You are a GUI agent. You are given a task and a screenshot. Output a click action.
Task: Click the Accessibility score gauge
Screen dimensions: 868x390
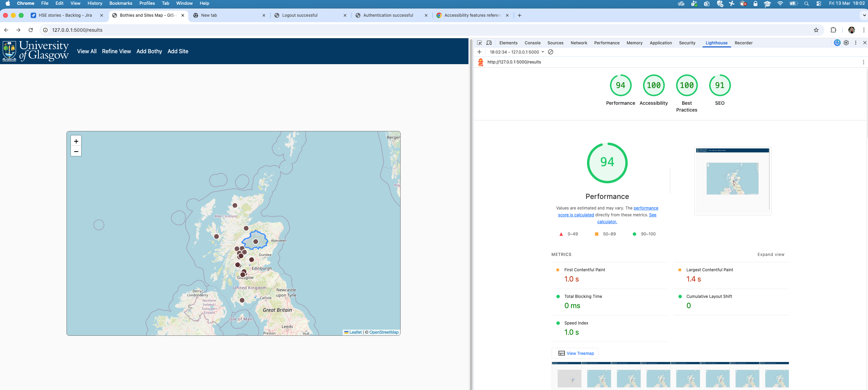click(x=654, y=85)
